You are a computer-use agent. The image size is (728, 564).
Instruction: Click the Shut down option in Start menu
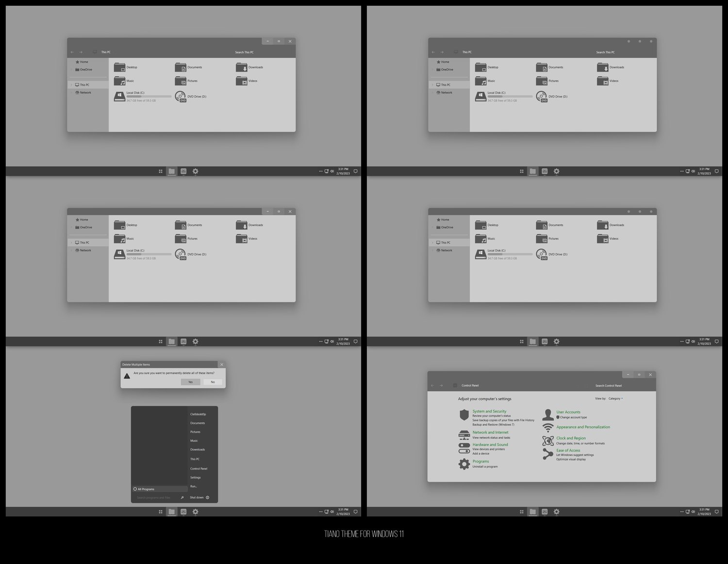pyautogui.click(x=197, y=498)
